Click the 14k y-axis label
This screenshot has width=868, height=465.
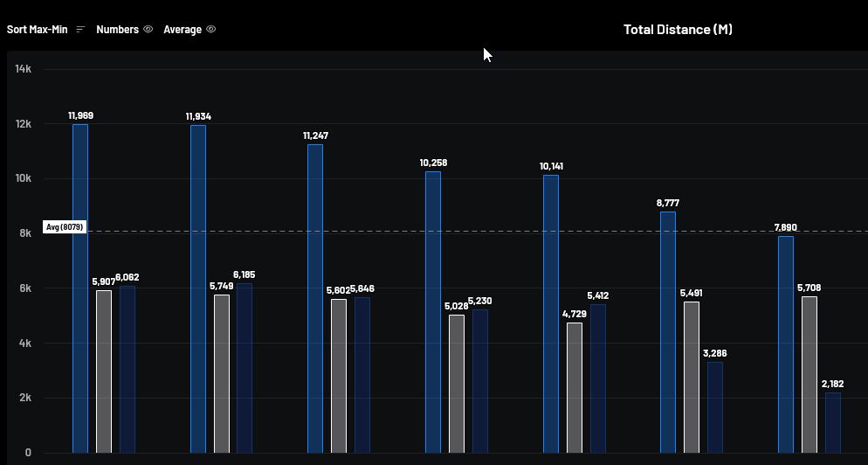coord(23,69)
